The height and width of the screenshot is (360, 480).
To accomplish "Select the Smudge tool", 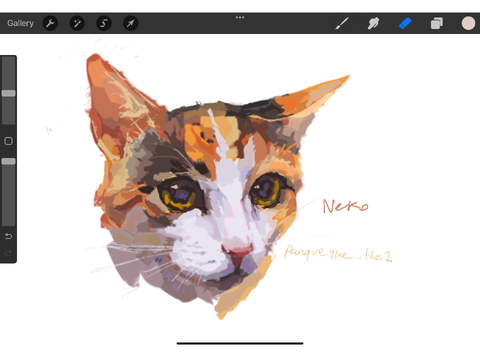I will pyautogui.click(x=373, y=23).
